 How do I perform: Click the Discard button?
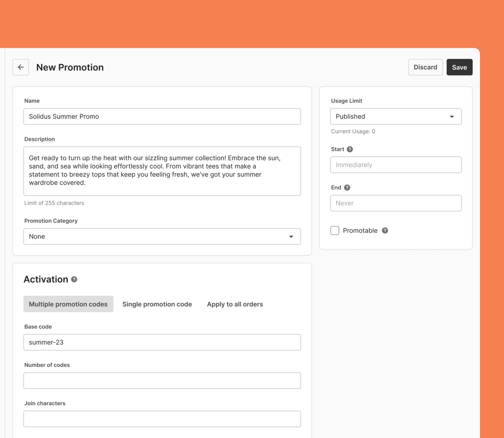coord(425,67)
